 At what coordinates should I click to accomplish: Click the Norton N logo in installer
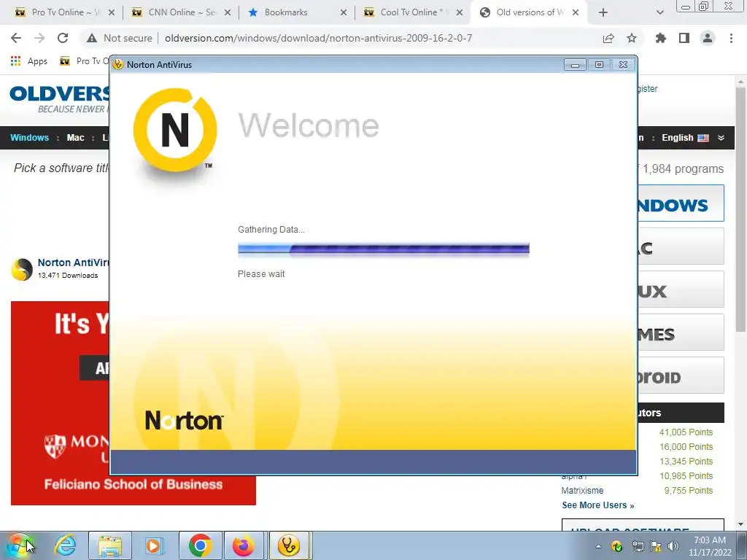tap(175, 130)
